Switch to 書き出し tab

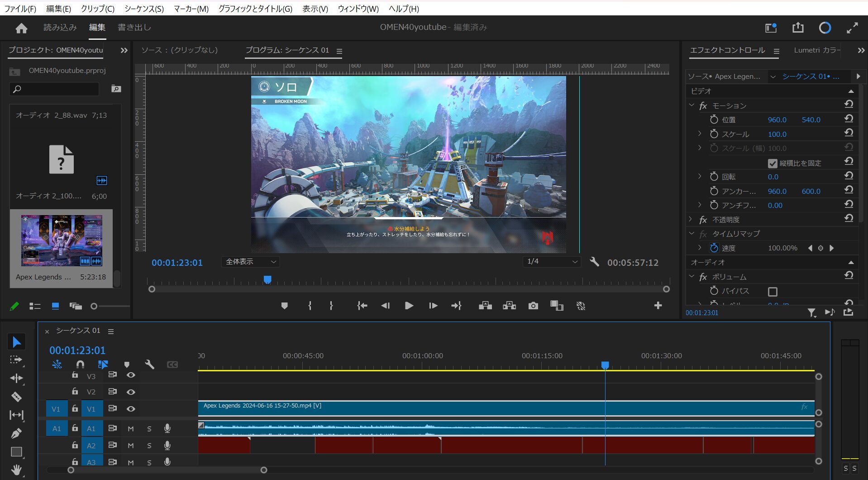coord(134,27)
